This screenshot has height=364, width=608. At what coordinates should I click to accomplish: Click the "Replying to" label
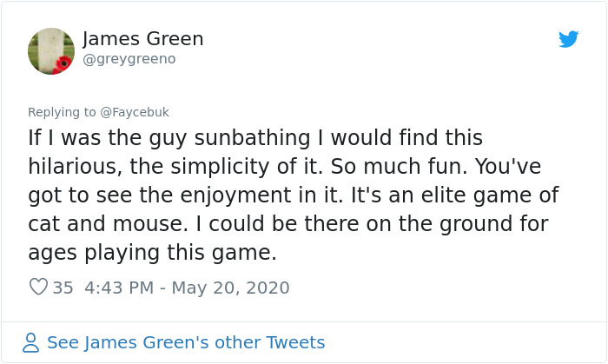(x=63, y=112)
